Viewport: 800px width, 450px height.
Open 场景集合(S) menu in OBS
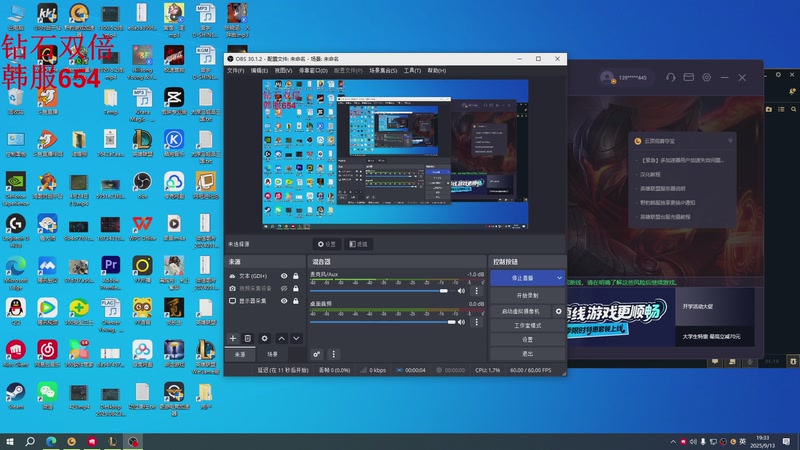point(383,70)
